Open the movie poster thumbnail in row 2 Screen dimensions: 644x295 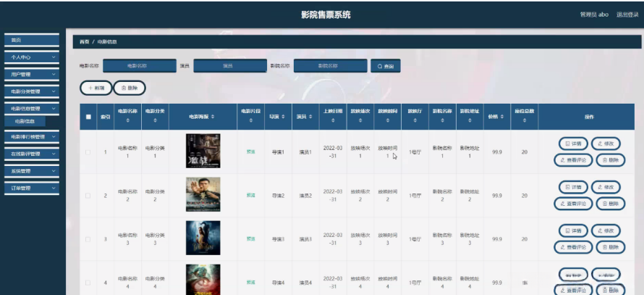[x=203, y=194]
